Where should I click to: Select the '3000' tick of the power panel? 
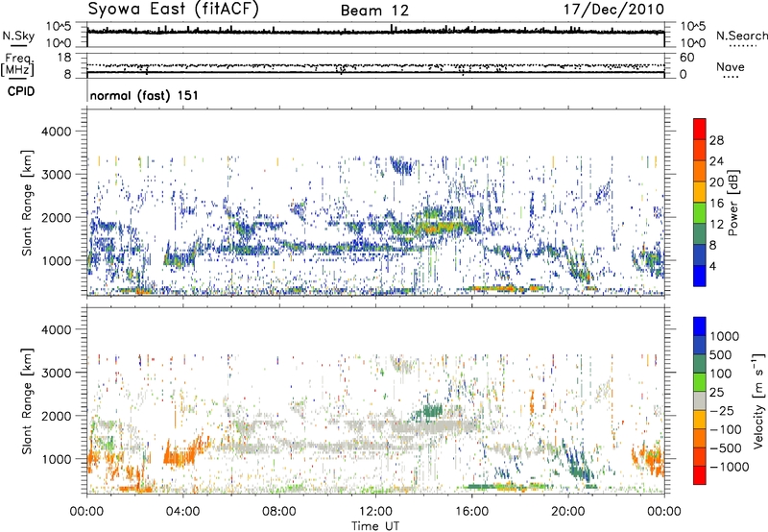click(x=56, y=175)
